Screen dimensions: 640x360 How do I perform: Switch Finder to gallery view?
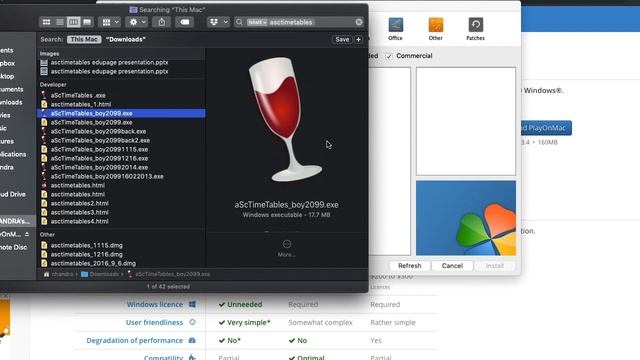click(x=87, y=22)
